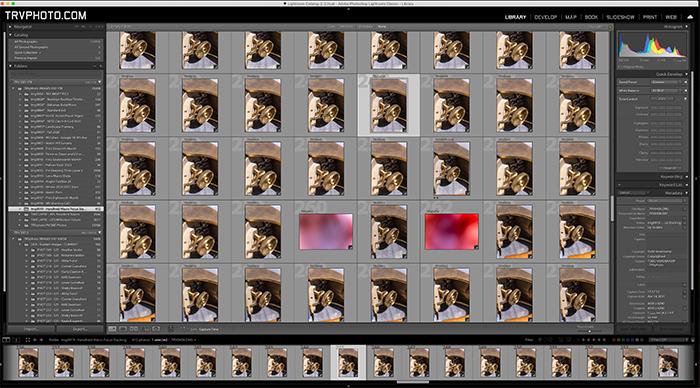Open the first volume's dropdown arrow
The width and height of the screenshot is (700, 388).
click(99, 82)
